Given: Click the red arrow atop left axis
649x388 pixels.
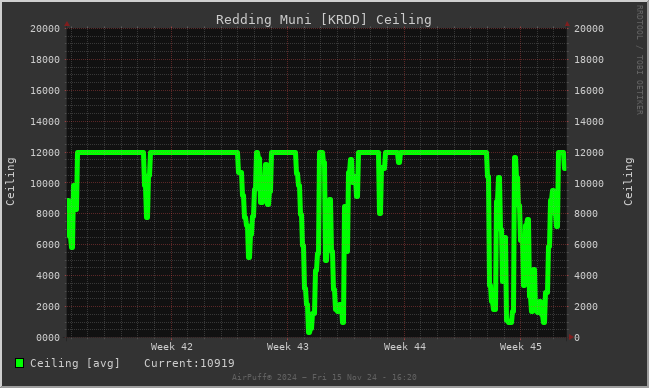Looking at the screenshot, I should point(67,24).
